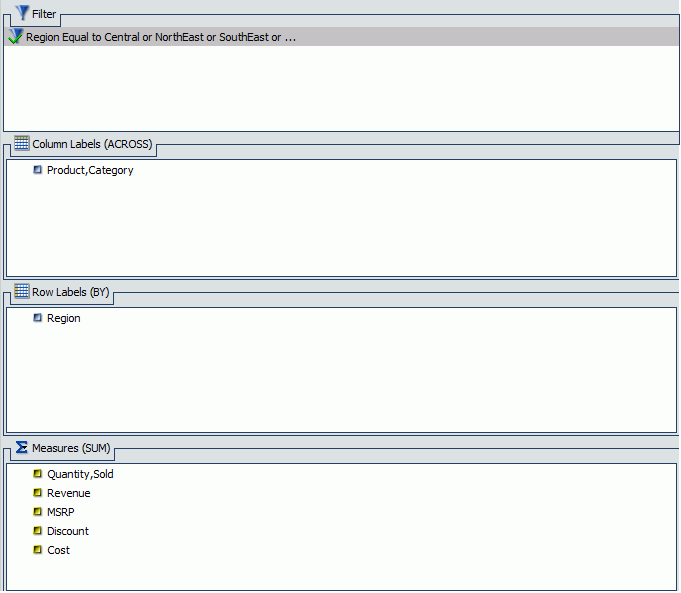Select Product,Category in Column Labels
The width and height of the screenshot is (681, 593).
[90, 170]
